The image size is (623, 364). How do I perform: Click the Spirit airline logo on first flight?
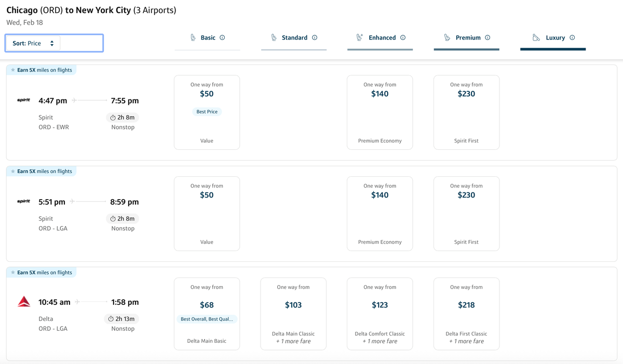pyautogui.click(x=23, y=101)
